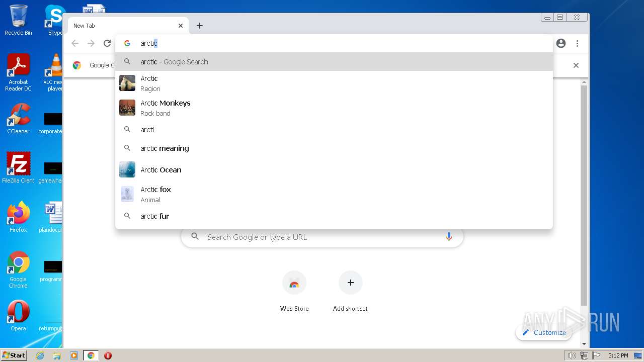
Task: Start voice search with the microphone icon
Action: point(449,237)
